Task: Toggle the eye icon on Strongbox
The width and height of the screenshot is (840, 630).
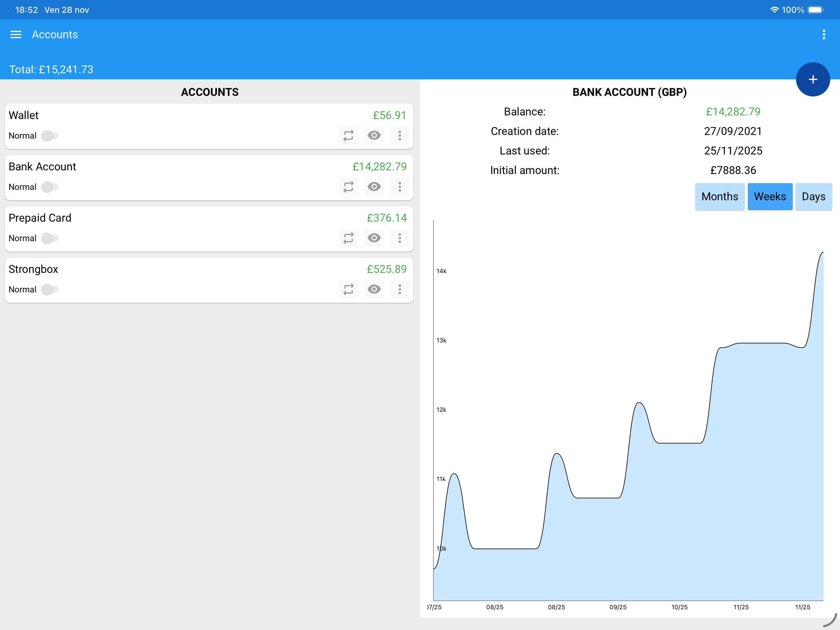Action: [x=374, y=289]
